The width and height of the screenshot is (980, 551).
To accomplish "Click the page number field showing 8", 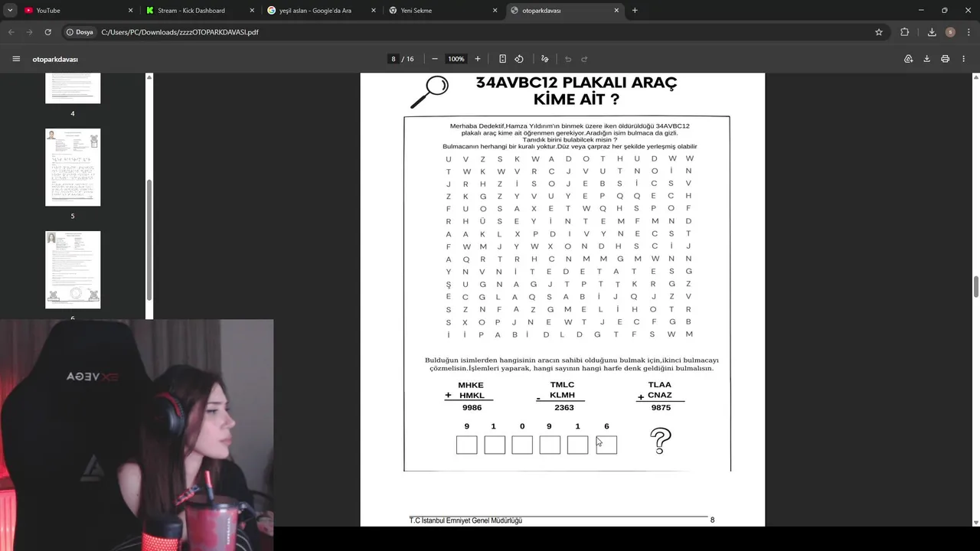I will 394,59.
